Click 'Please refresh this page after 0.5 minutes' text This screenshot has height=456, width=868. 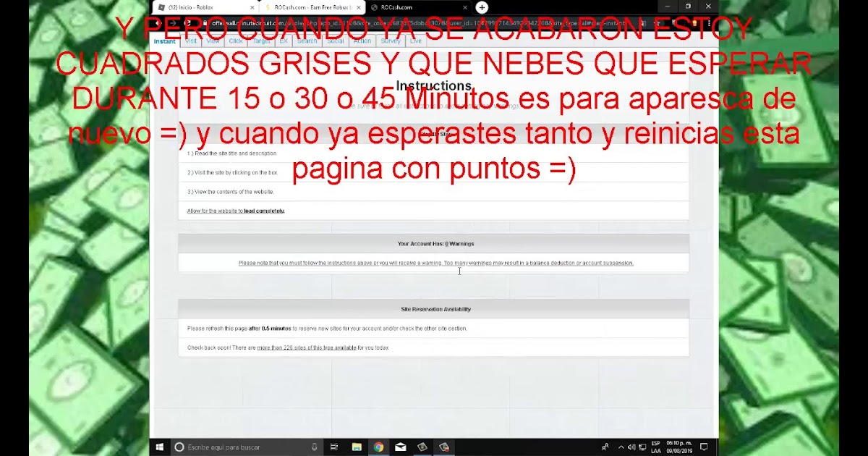tap(327, 329)
